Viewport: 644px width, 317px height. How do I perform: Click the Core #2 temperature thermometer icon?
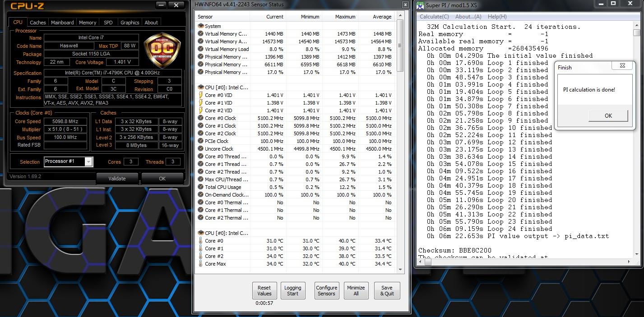point(201,256)
